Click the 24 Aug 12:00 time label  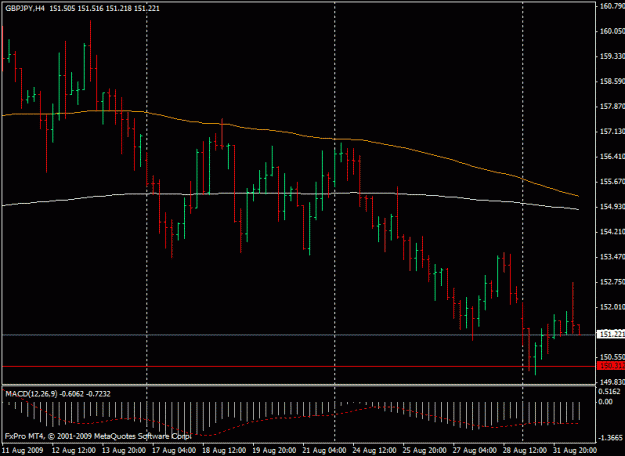[375, 450]
